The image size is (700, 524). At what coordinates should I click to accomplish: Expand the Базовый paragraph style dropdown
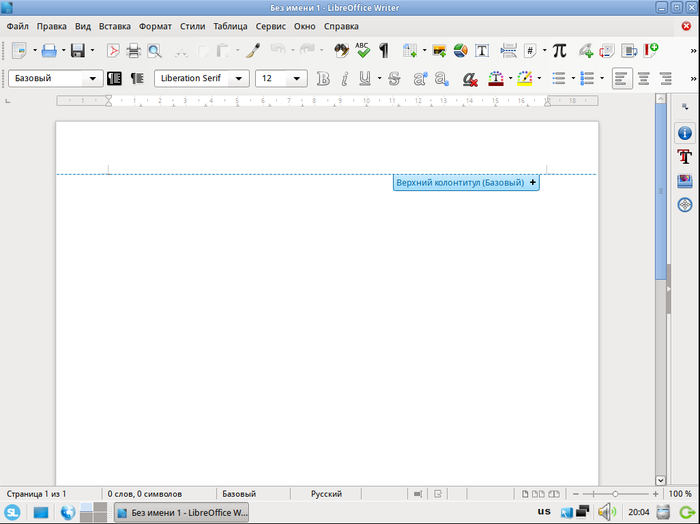tap(93, 78)
